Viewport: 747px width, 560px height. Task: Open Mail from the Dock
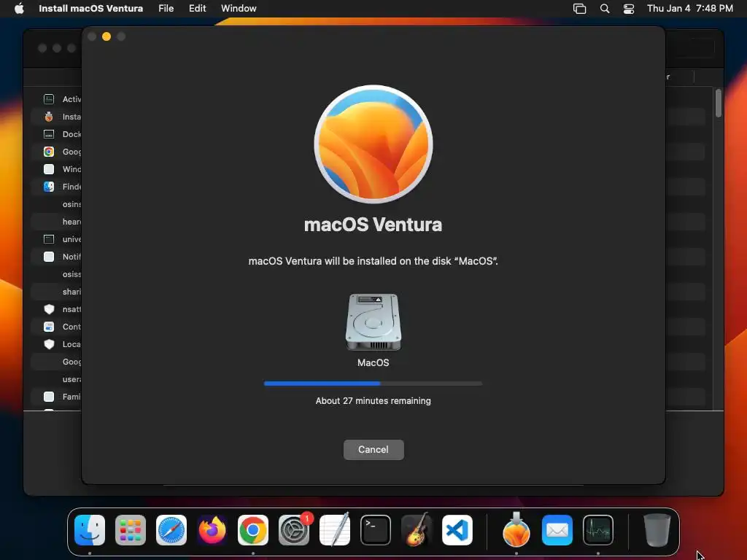557,530
